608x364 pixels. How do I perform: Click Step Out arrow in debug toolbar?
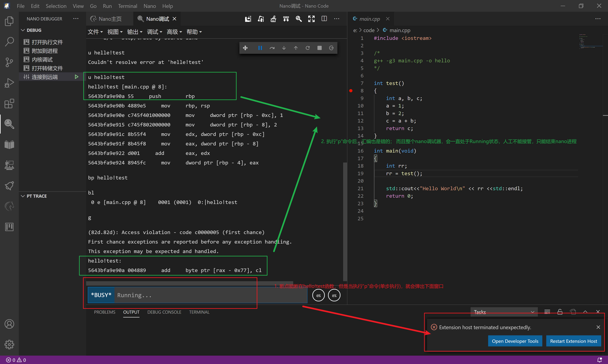click(296, 48)
